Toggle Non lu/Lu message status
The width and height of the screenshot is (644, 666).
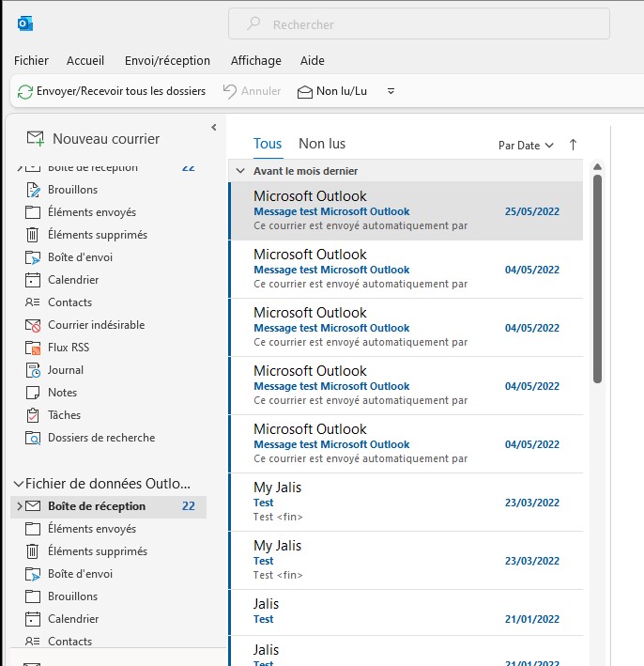pyautogui.click(x=331, y=91)
